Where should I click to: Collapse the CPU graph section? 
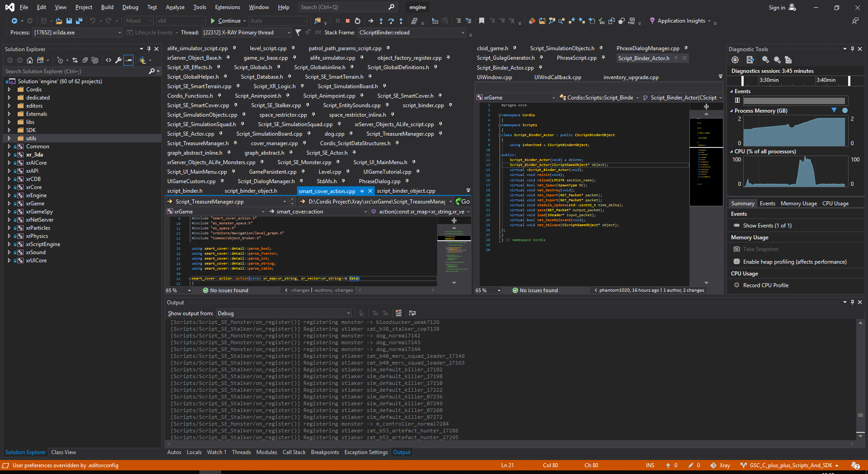pos(731,152)
